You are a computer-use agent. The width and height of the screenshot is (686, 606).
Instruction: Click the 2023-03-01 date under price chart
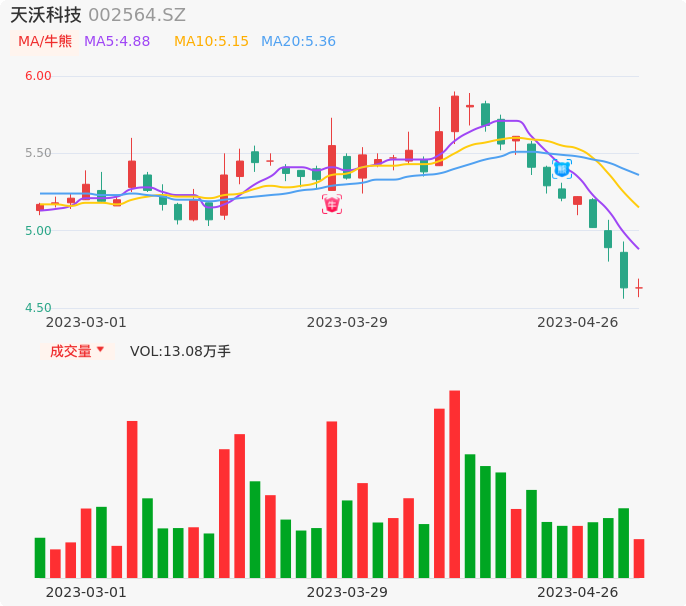[86, 322]
